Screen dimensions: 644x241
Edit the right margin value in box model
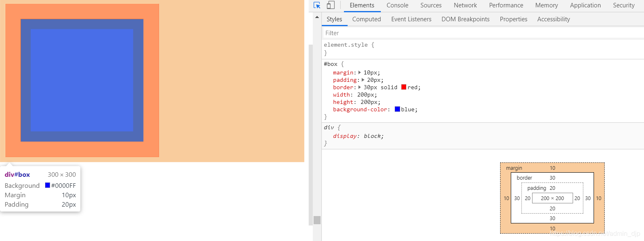598,198
